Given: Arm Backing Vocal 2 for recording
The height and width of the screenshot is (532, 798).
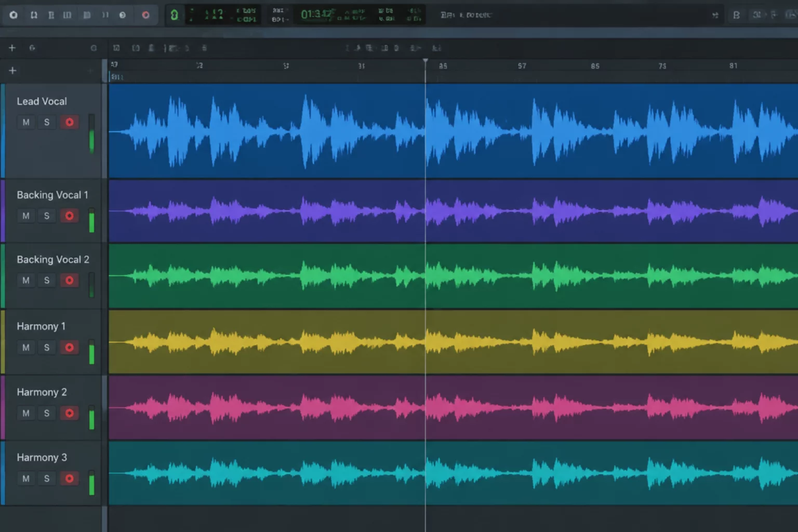Looking at the screenshot, I should 69,281.
